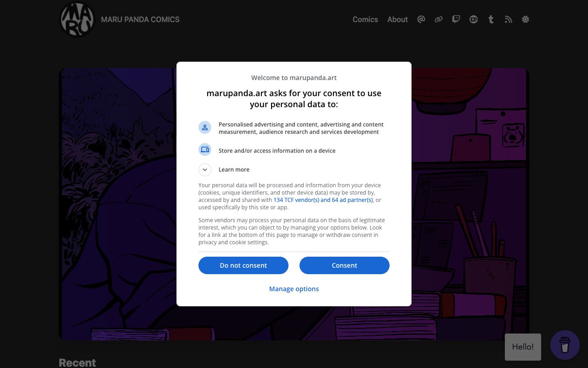Expand the Learn more chevron
This screenshot has height=368, width=588.
(205, 169)
